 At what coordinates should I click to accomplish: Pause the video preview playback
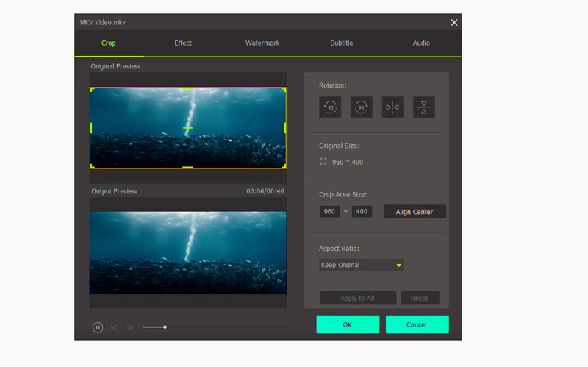click(98, 327)
